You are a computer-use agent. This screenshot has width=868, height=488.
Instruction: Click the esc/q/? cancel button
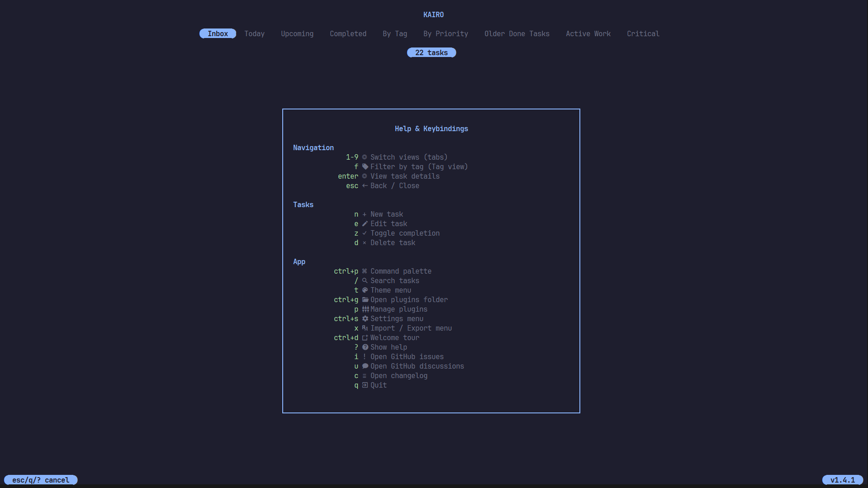pos(41,480)
